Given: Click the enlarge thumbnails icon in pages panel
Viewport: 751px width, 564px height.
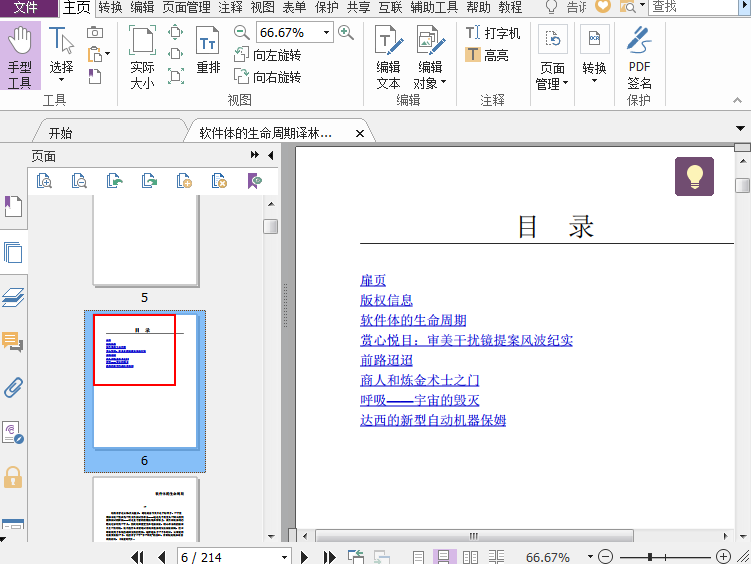Looking at the screenshot, I should [44, 181].
